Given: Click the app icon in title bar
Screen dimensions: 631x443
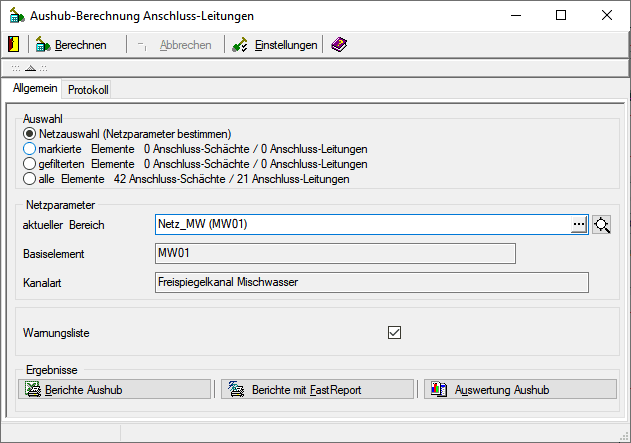Looking at the screenshot, I should (17, 16).
